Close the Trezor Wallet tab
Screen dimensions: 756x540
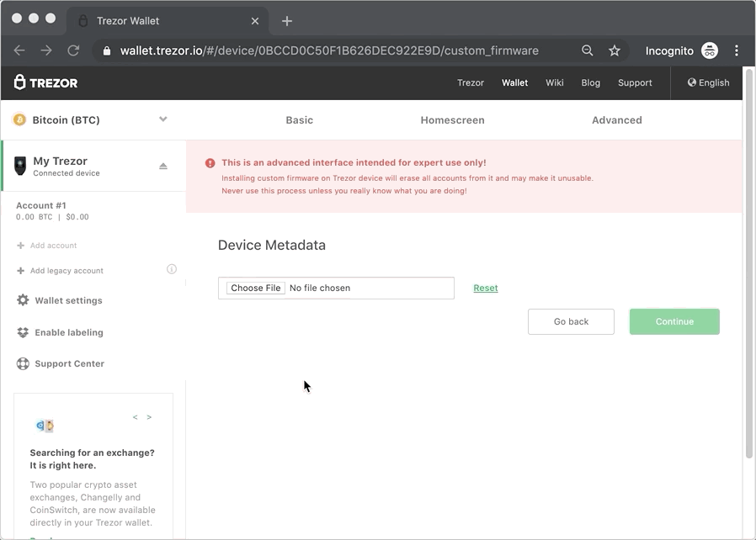pos(255,21)
